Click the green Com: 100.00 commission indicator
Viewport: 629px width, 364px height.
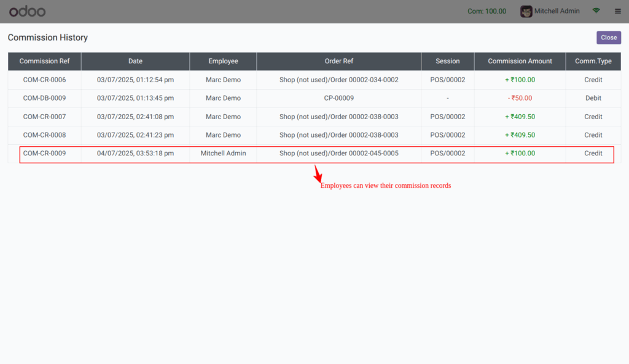click(x=486, y=11)
